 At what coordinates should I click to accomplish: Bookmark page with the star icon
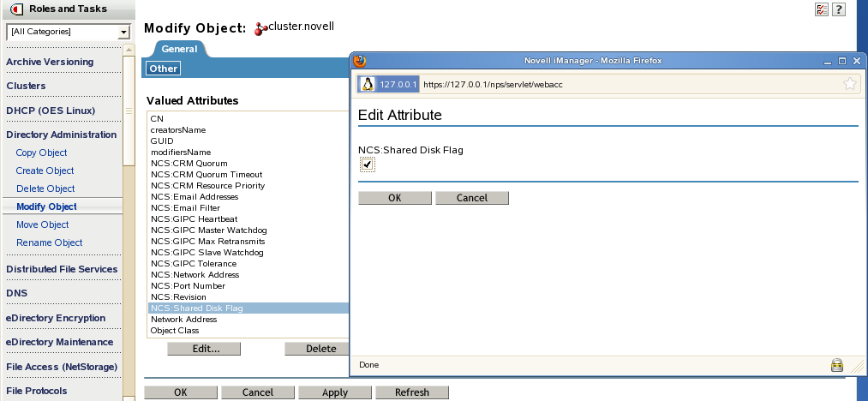click(x=850, y=84)
